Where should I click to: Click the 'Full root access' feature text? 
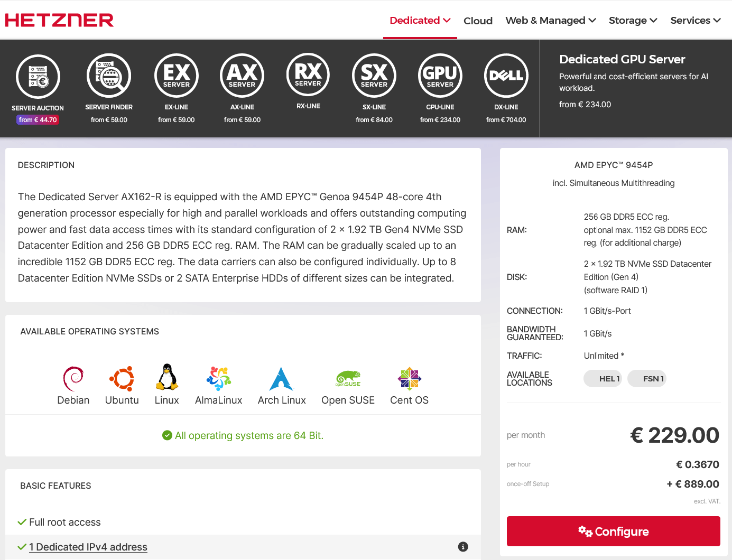click(x=65, y=522)
